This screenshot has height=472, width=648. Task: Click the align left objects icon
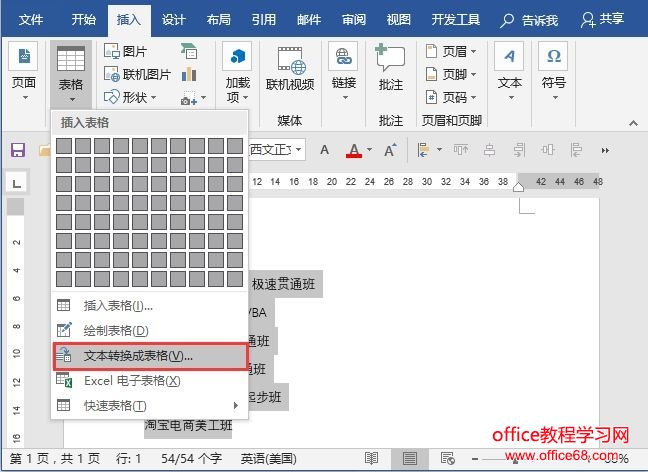(577, 150)
